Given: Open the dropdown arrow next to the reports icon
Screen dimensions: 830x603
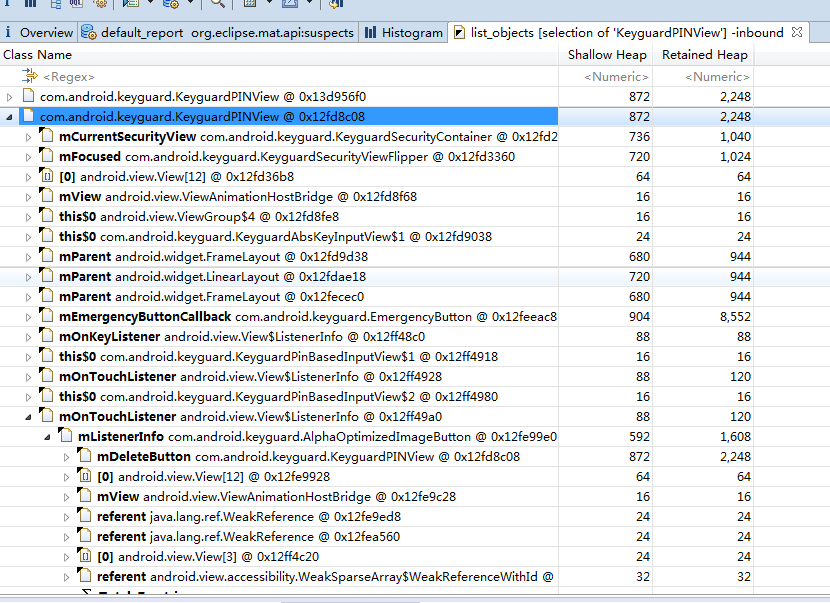Looking at the screenshot, I should [x=150, y=3].
